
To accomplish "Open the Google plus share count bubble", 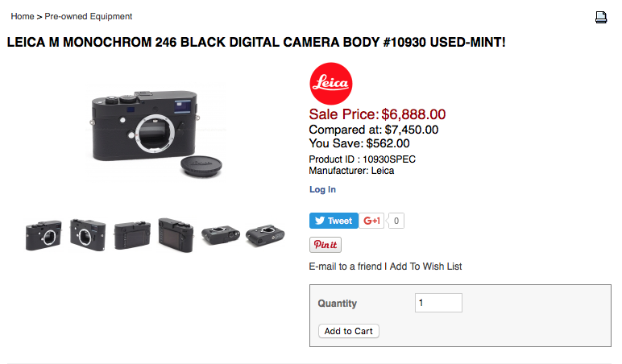I will [x=396, y=221].
